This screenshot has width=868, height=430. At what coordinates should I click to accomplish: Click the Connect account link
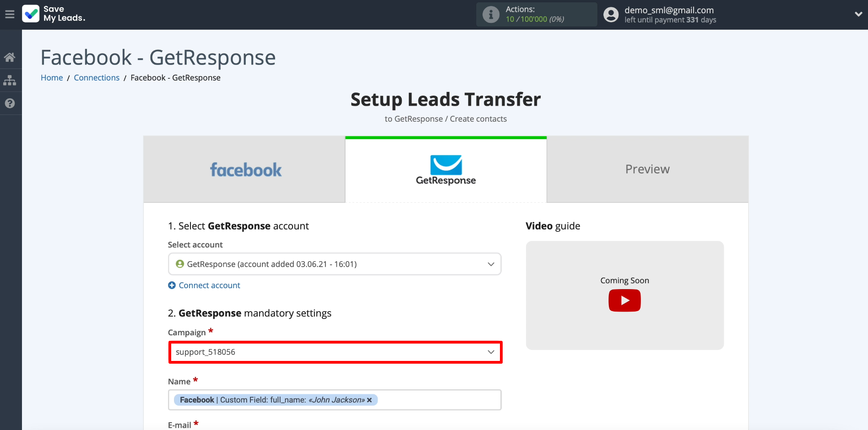pos(209,285)
